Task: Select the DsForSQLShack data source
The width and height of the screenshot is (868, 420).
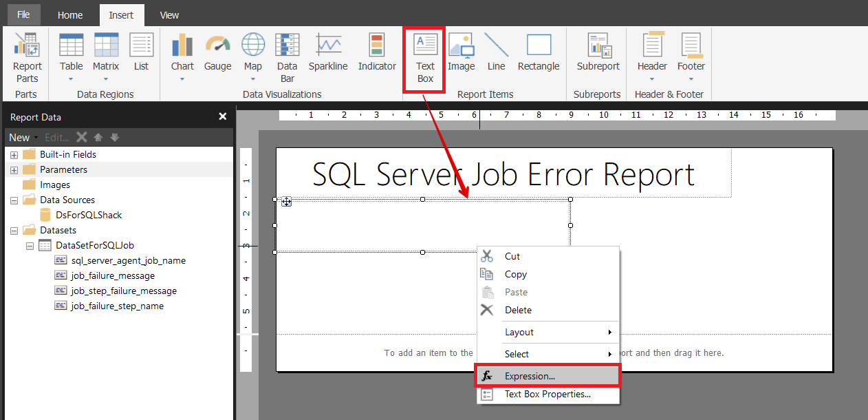Action: click(88, 216)
